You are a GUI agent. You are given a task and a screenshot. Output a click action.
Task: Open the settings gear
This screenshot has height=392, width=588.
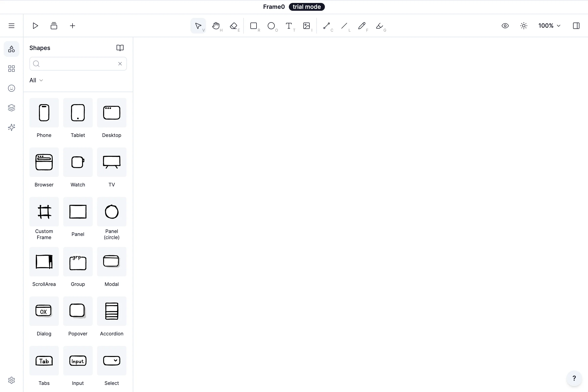point(12,380)
